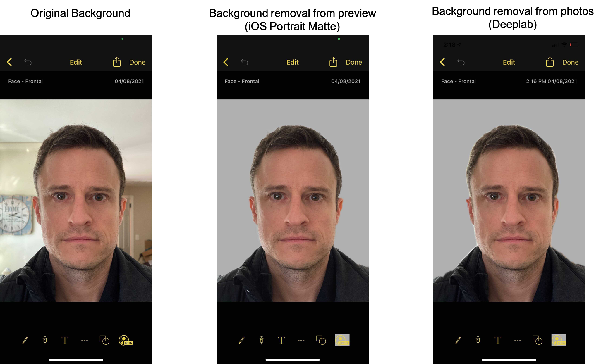Tap the overlapping shapes tool on the middle screen

tap(321, 340)
